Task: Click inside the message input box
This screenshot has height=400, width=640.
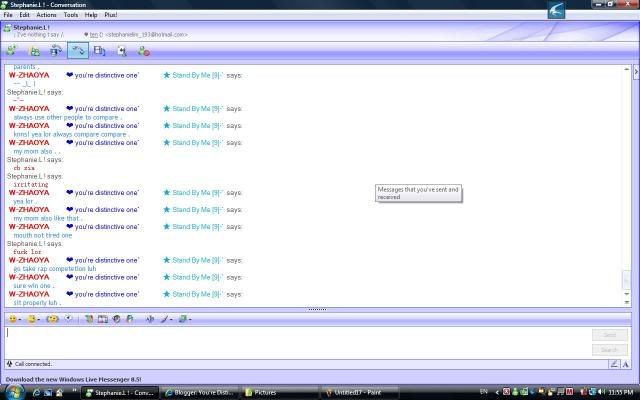Action: 297,342
